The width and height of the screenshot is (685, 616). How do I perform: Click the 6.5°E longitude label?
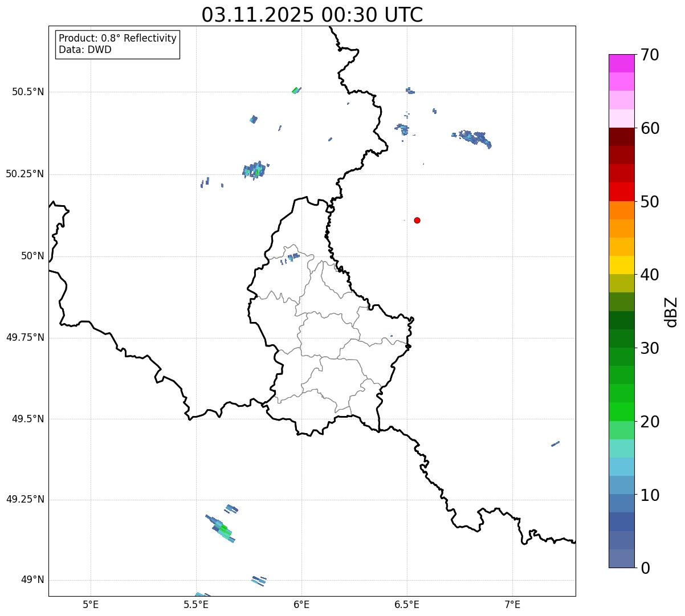(x=407, y=605)
